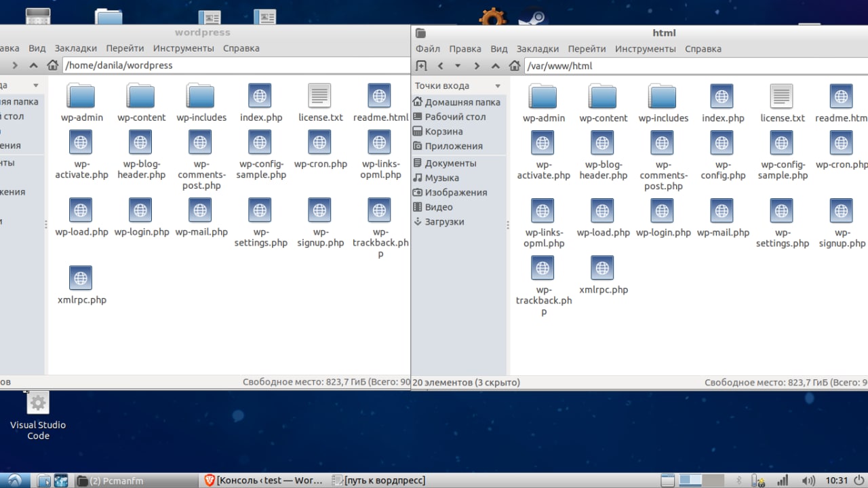Image resolution: width=868 pixels, height=488 pixels.
Task: Select license.txt in the html window
Action: [782, 103]
